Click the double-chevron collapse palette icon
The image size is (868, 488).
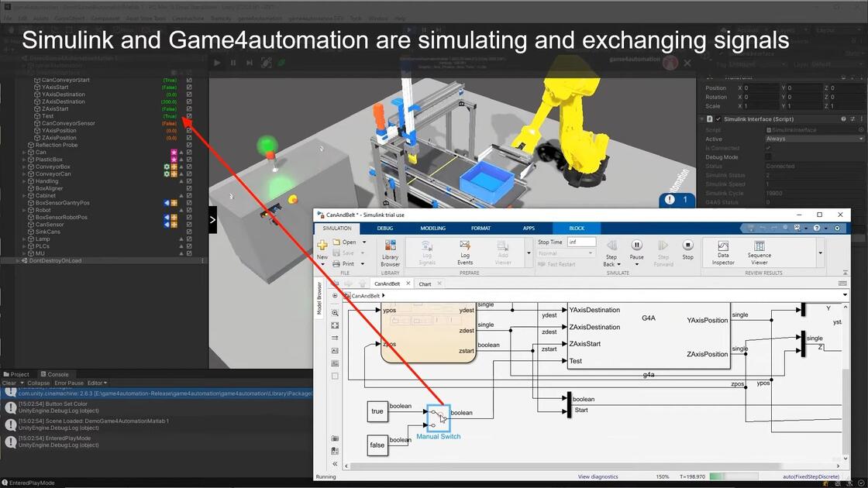point(335,464)
